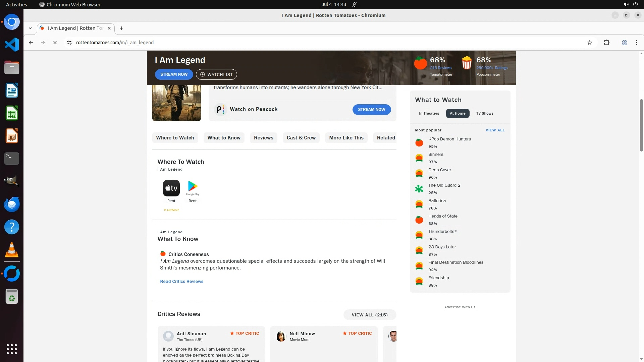Screen dimensions: 644x362
Task: Click the Peacock logo icon
Action: coord(220,110)
